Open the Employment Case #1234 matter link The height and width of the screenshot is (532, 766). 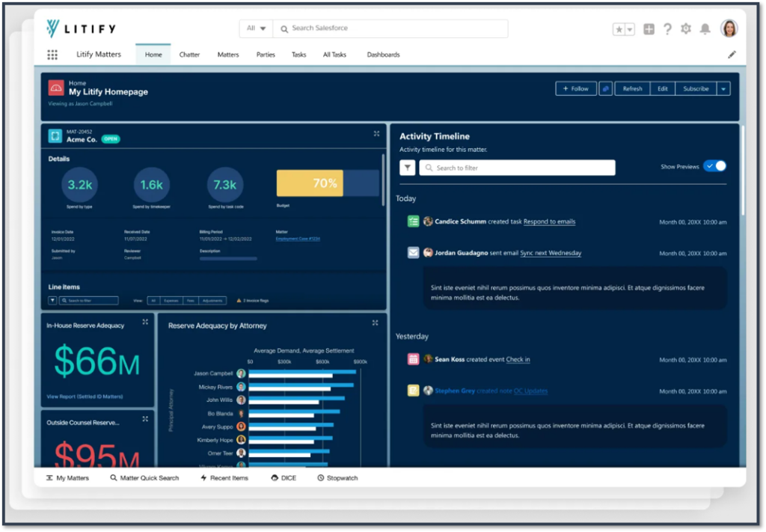click(x=298, y=239)
